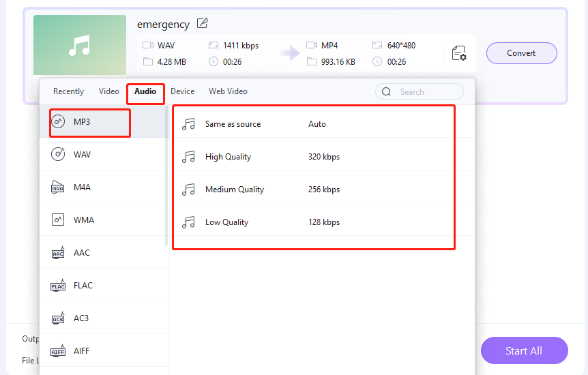Viewport: 588px width, 375px height.
Task: Click the Convert button
Action: [x=521, y=53]
